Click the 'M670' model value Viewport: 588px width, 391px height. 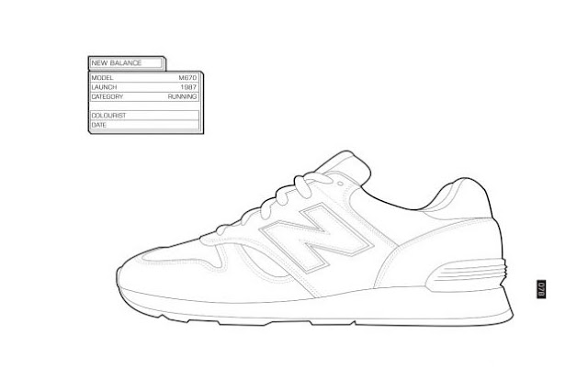coord(187,78)
